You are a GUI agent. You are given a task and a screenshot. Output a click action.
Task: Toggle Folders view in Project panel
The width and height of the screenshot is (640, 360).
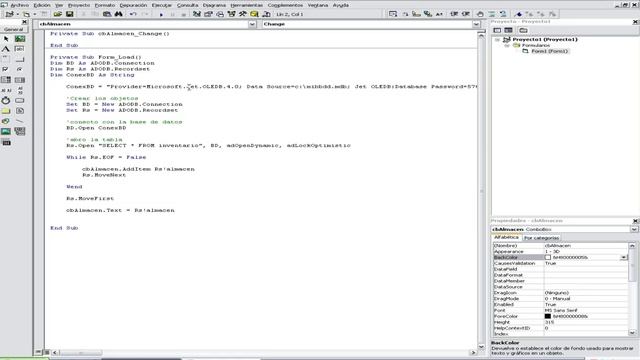[x=523, y=30]
